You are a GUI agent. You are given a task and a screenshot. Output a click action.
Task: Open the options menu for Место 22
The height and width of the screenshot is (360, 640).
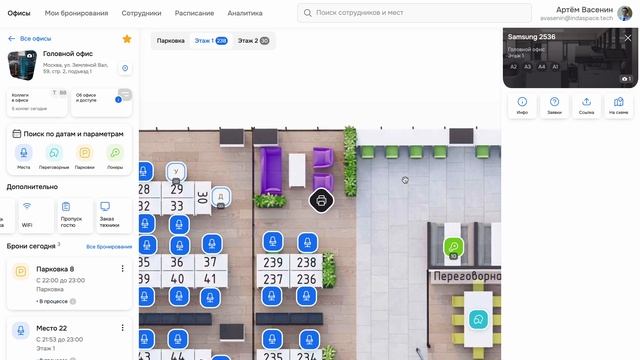122,328
